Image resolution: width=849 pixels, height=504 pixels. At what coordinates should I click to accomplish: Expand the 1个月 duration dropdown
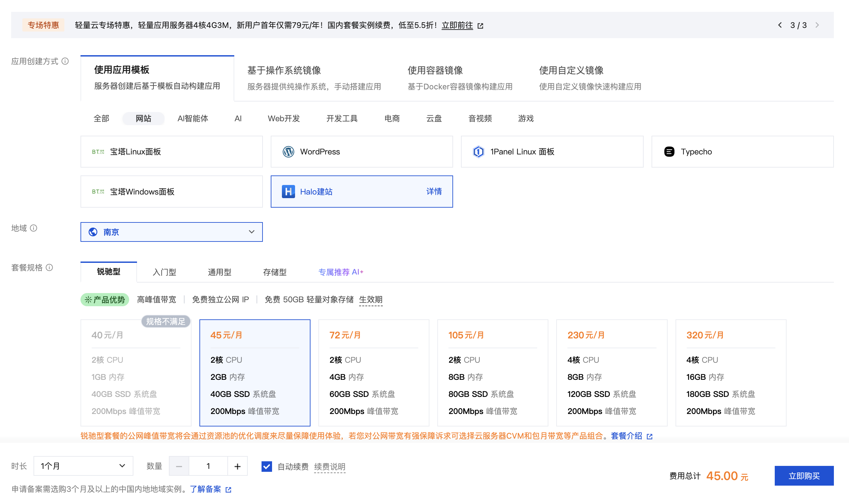click(83, 466)
